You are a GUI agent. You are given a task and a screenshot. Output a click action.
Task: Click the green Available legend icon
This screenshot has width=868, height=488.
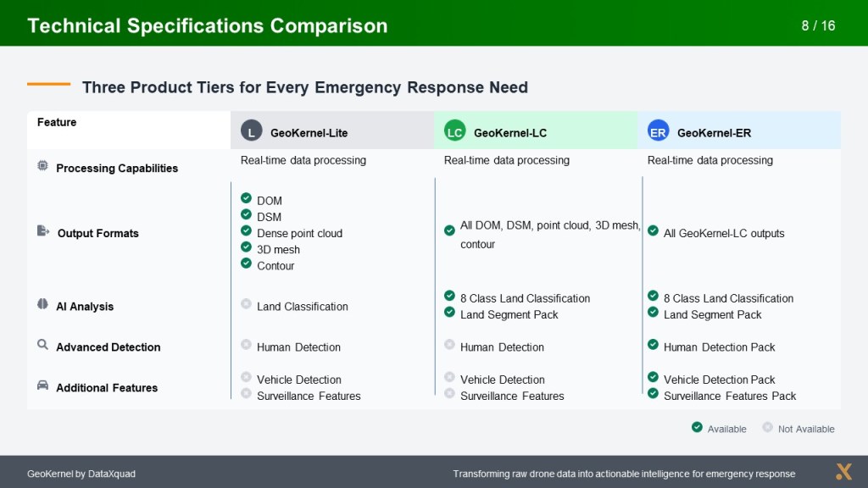coord(697,428)
